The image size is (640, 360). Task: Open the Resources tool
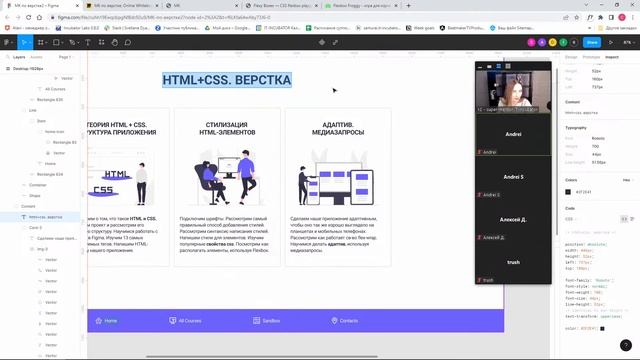click(101, 42)
